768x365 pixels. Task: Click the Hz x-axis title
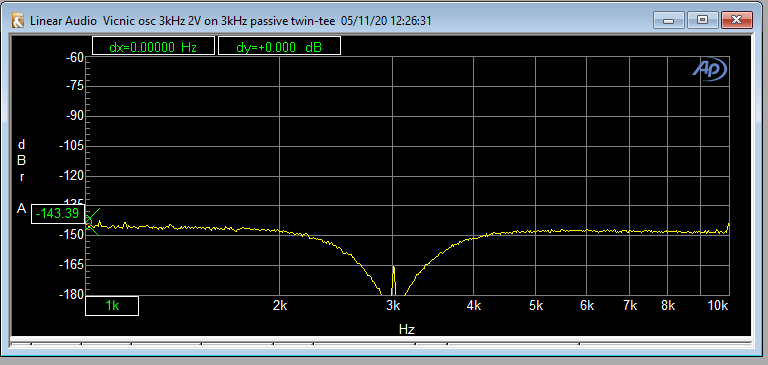point(407,329)
